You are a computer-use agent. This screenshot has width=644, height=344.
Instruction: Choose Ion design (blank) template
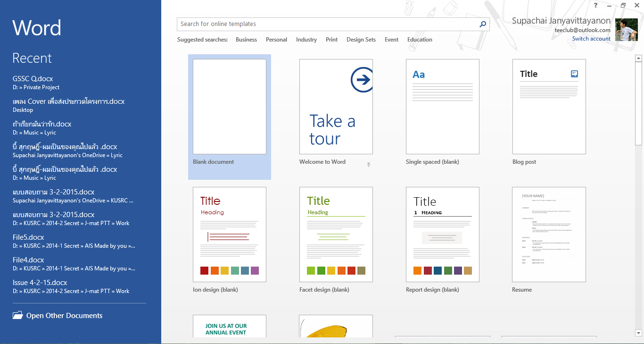pyautogui.click(x=230, y=235)
